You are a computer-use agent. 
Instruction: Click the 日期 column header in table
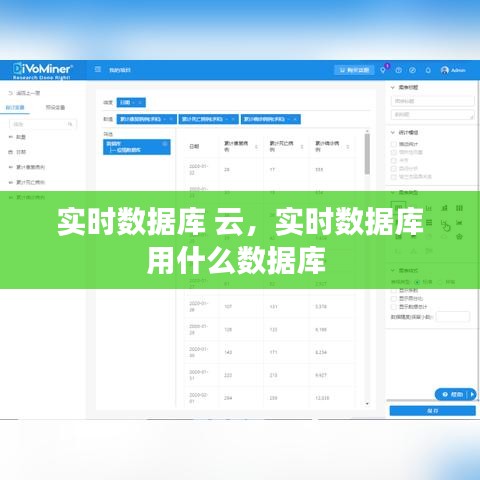coord(194,146)
